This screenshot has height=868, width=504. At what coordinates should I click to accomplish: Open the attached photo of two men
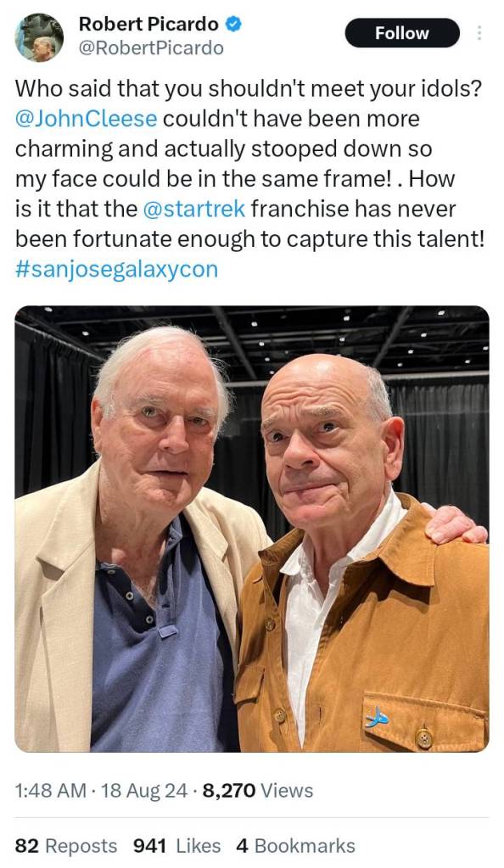coord(252,529)
